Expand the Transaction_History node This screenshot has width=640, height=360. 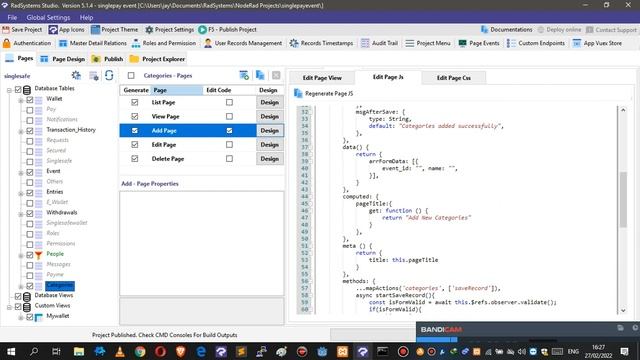(21, 131)
